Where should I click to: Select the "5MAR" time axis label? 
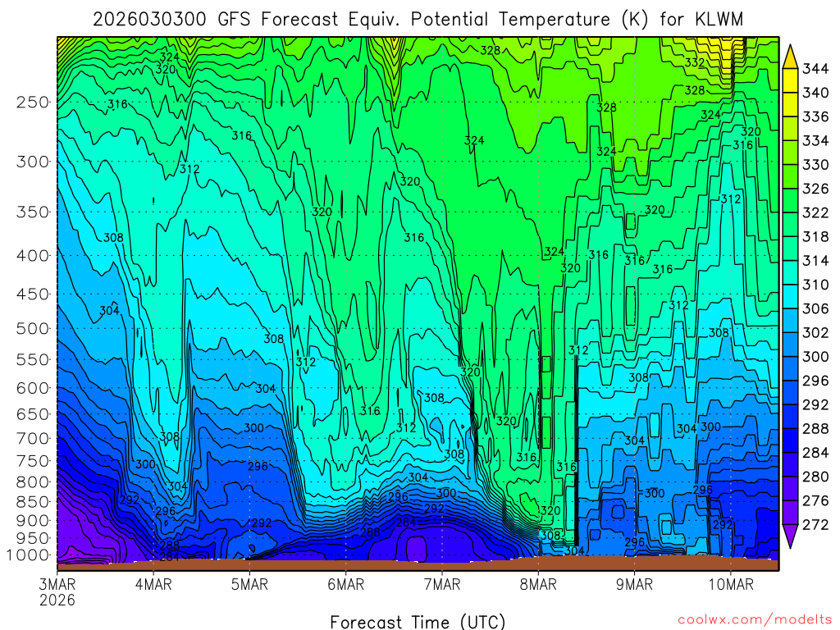point(249,584)
